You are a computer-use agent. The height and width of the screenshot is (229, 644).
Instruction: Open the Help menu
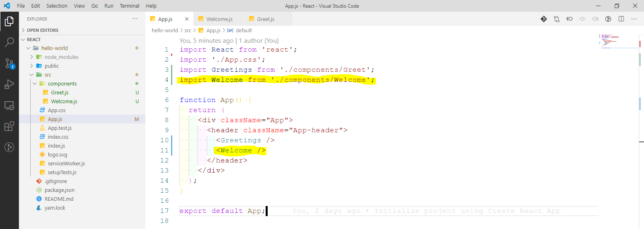[x=151, y=6]
